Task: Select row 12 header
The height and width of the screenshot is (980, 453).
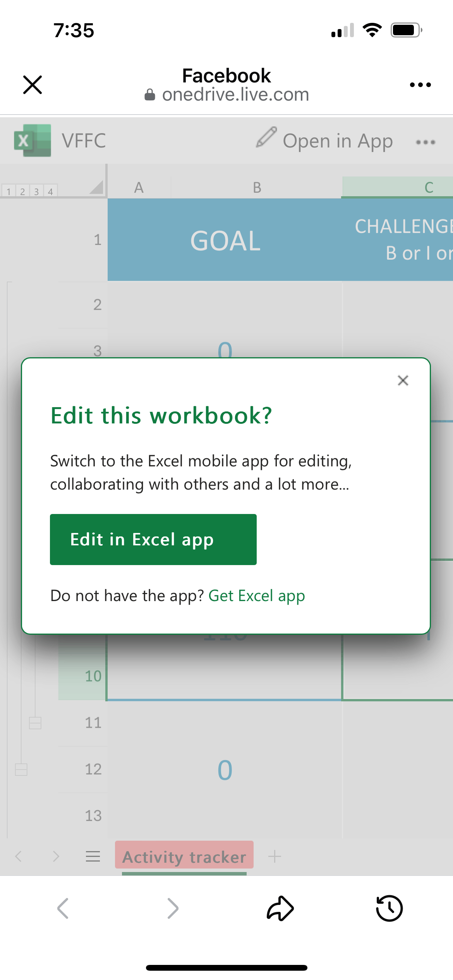Action: click(x=83, y=769)
